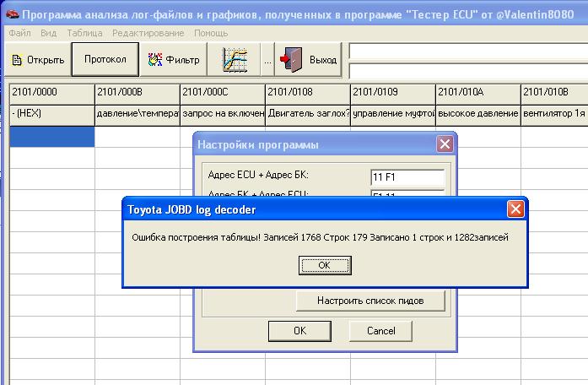Open the Вид menu
Image resolution: width=588 pixels, height=385 pixels.
click(x=49, y=33)
